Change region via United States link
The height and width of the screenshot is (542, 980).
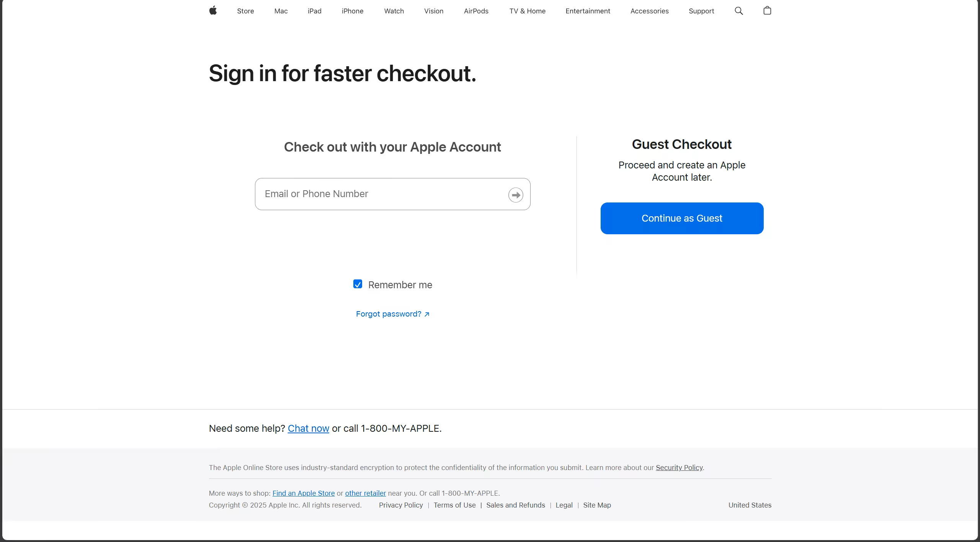(750, 505)
